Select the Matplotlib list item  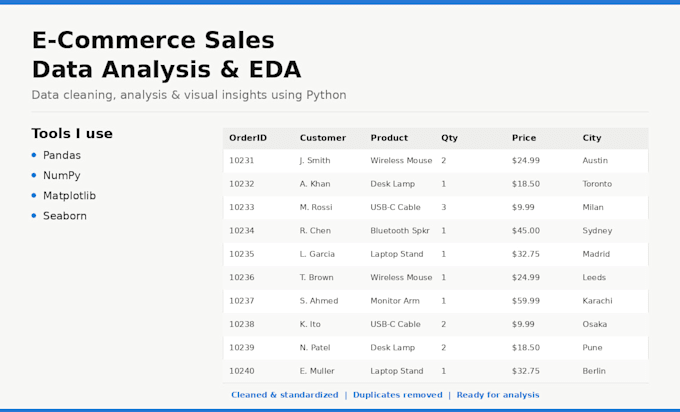click(x=69, y=196)
